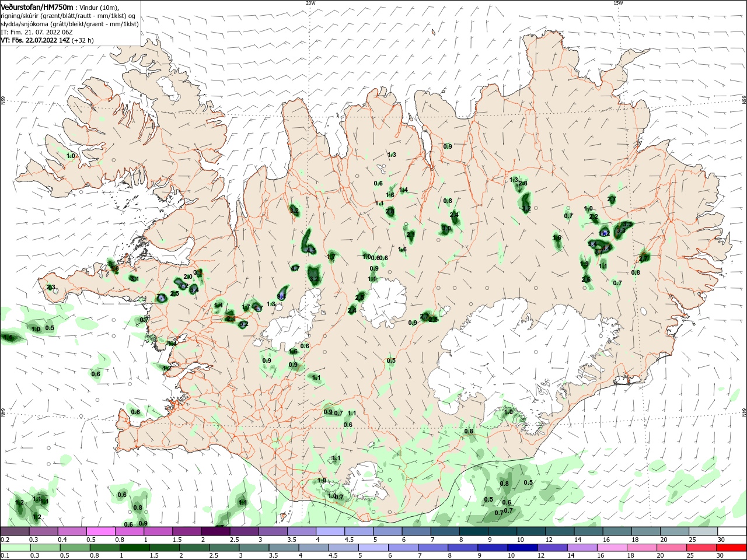Click the '0.2' label in the top legend

5,540
